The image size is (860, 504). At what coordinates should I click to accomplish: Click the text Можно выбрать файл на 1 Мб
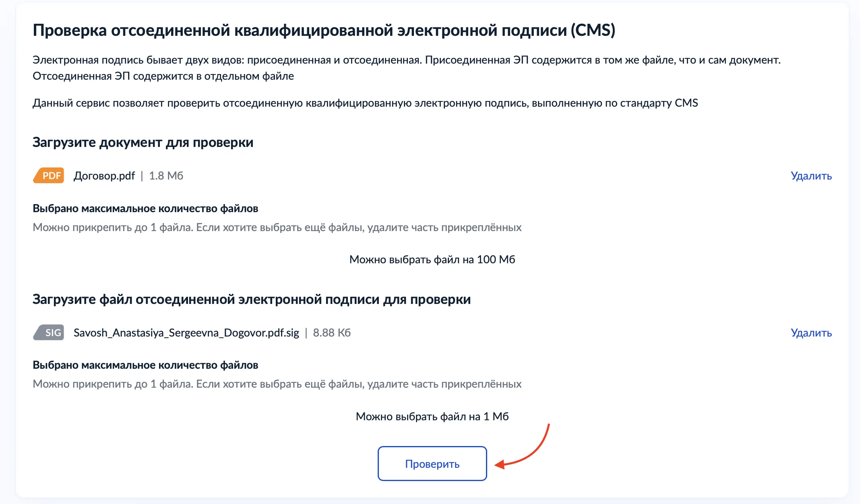pos(432,417)
